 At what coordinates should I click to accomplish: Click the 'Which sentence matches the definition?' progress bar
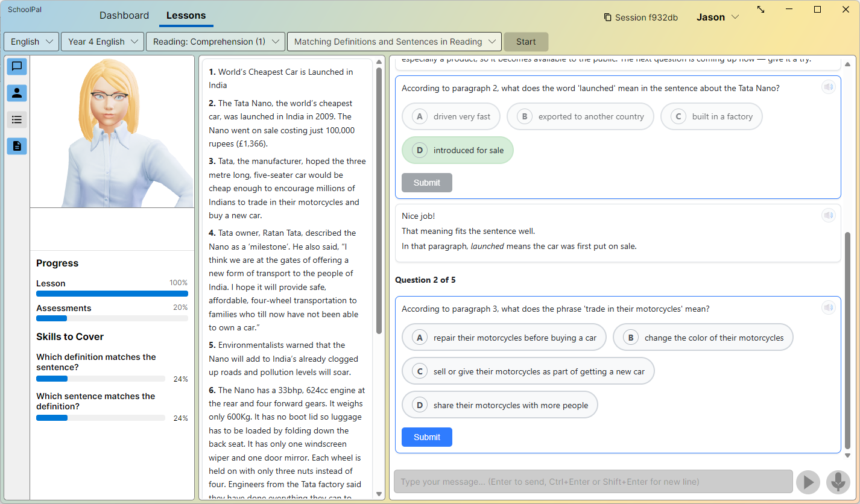click(x=101, y=418)
